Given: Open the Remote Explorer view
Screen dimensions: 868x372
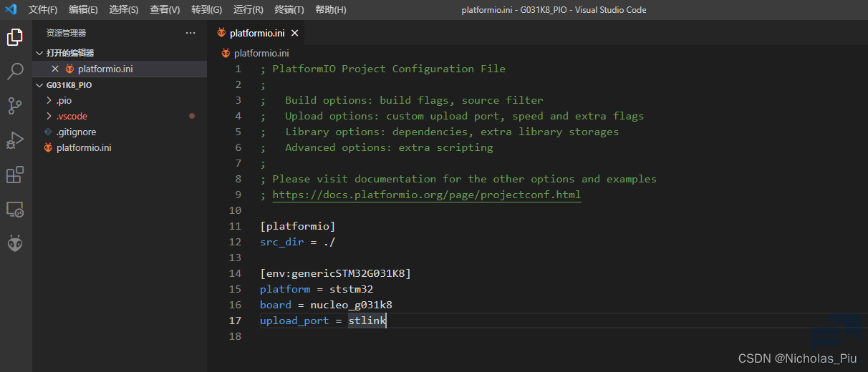Looking at the screenshot, I should (15, 209).
